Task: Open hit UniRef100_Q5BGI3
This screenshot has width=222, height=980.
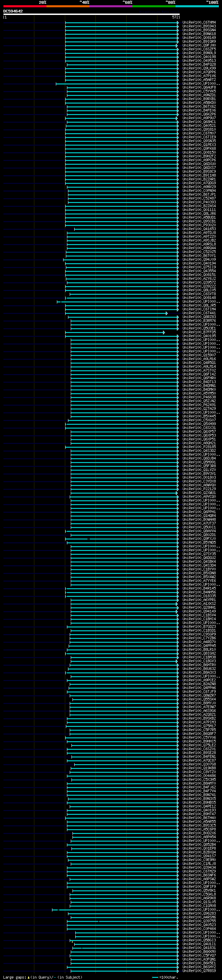Action: 199,941
